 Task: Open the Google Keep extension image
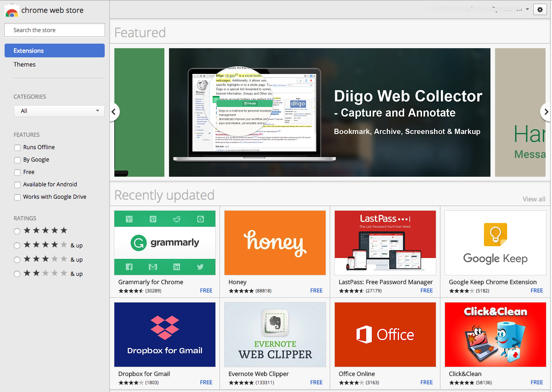click(x=496, y=243)
